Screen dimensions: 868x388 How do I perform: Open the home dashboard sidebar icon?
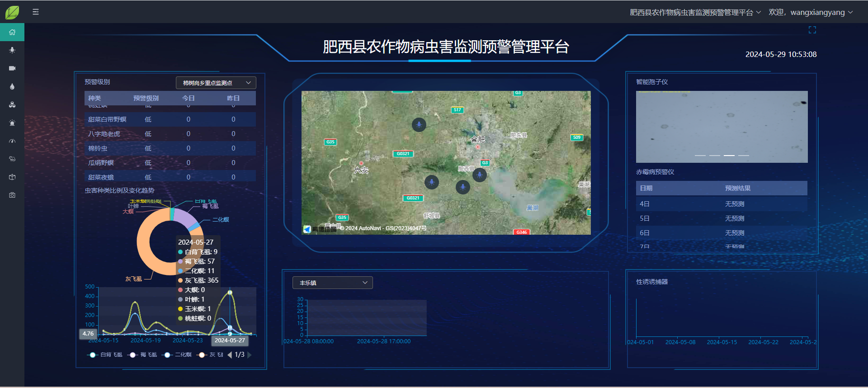point(12,32)
